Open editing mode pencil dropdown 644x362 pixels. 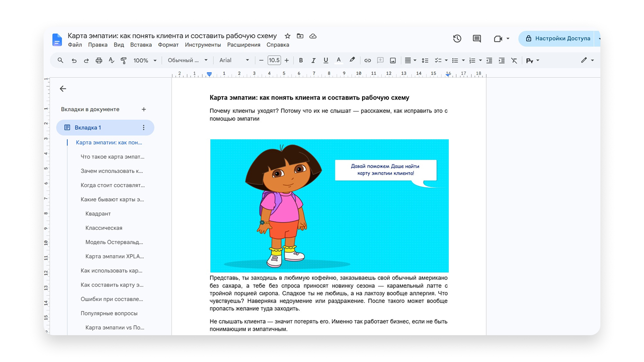click(x=587, y=60)
